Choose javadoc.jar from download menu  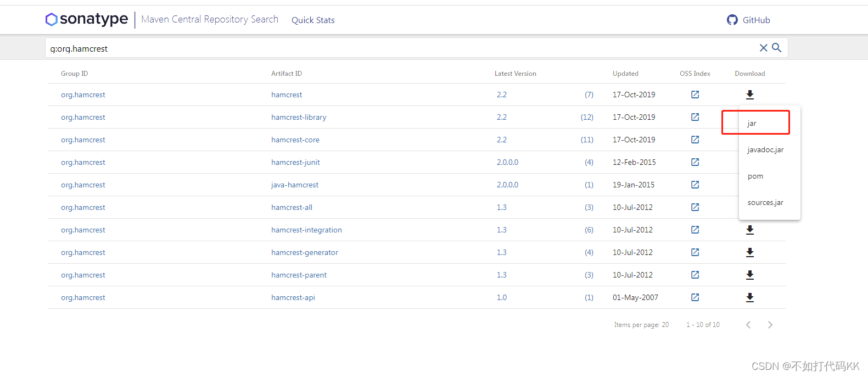(x=770, y=149)
